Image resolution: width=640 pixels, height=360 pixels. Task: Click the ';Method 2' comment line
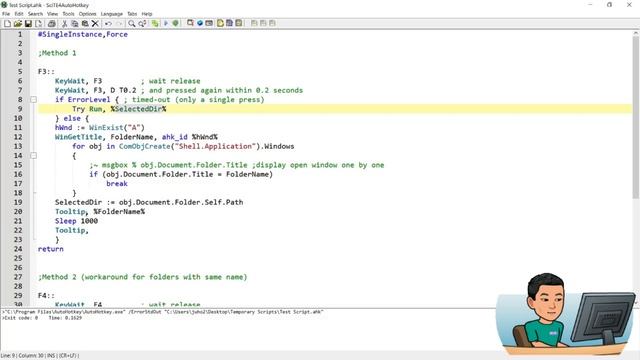click(143, 277)
